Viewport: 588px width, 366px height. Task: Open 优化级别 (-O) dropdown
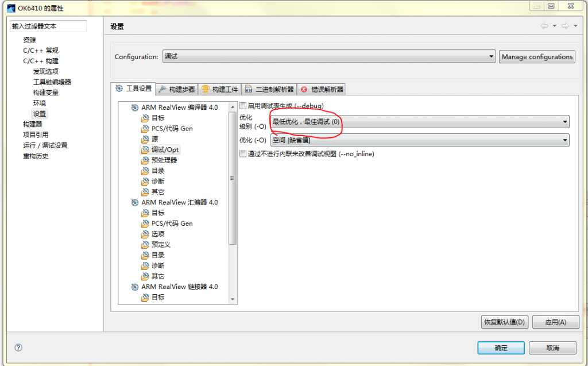coord(420,122)
